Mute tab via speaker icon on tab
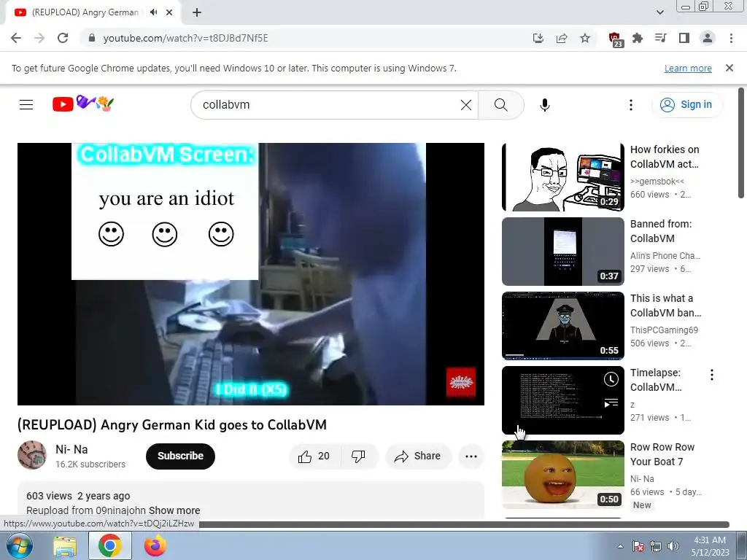 (153, 12)
